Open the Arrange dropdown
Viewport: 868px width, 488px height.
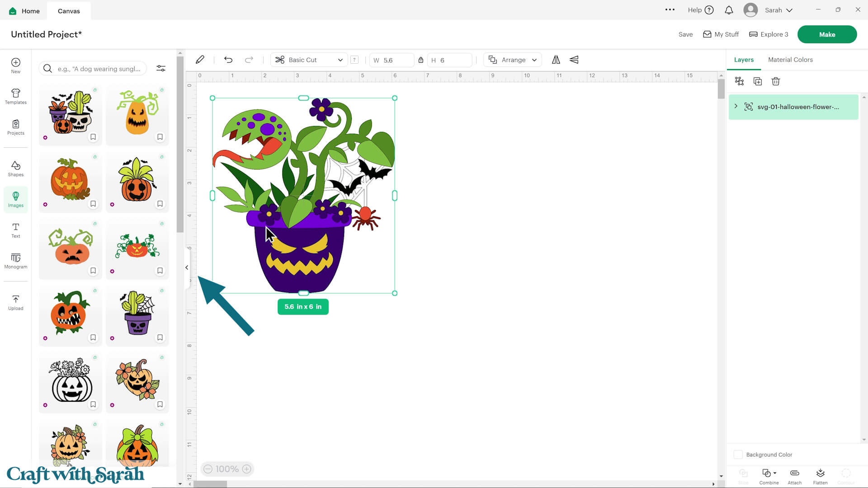pos(513,60)
